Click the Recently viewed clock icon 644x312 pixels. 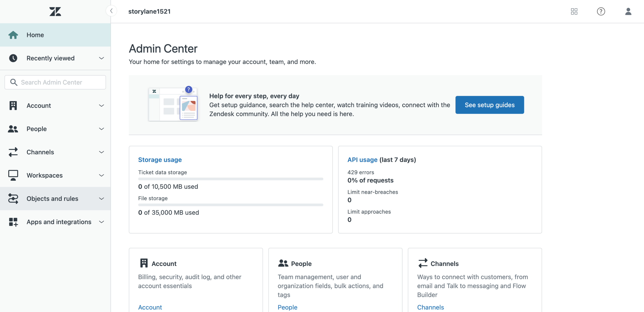coord(13,58)
